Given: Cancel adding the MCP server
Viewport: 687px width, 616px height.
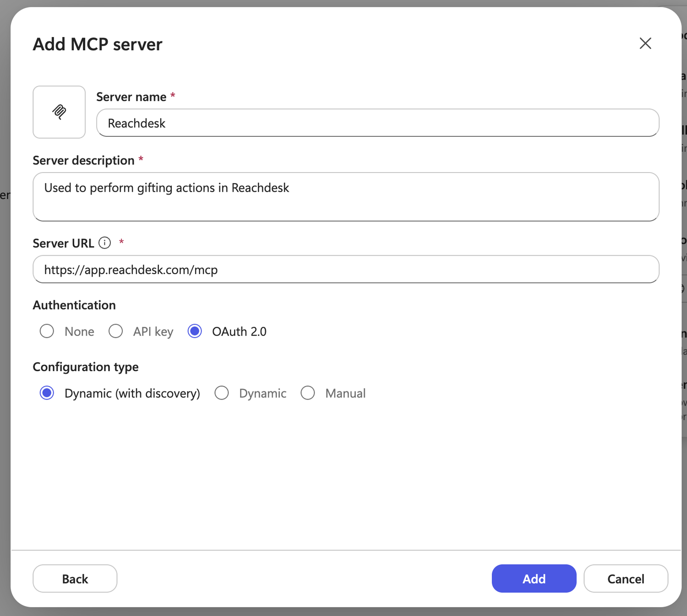Looking at the screenshot, I should [x=626, y=578].
